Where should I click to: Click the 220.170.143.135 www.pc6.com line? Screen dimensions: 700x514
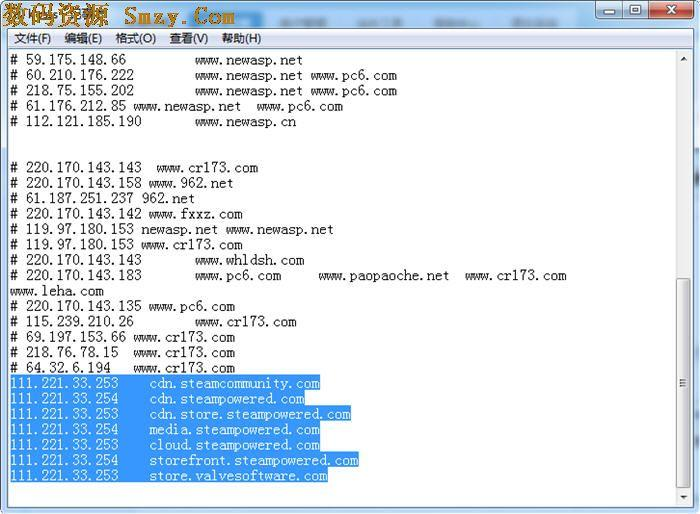point(122,307)
